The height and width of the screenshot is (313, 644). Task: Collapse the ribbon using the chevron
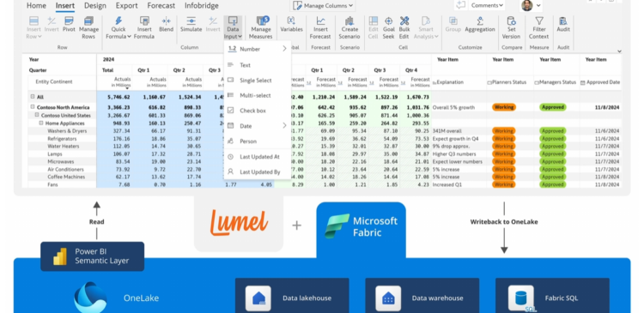point(619,51)
